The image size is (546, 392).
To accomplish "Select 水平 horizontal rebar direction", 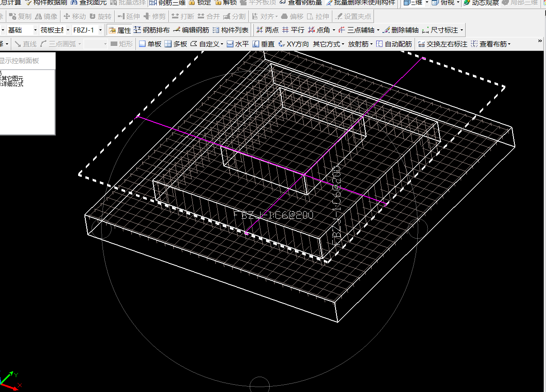I will coord(238,44).
